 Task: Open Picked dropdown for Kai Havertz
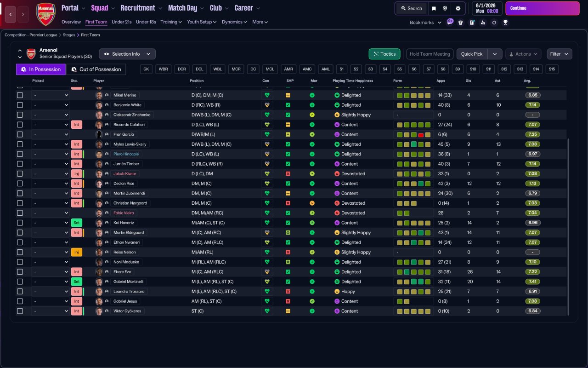coord(51,223)
